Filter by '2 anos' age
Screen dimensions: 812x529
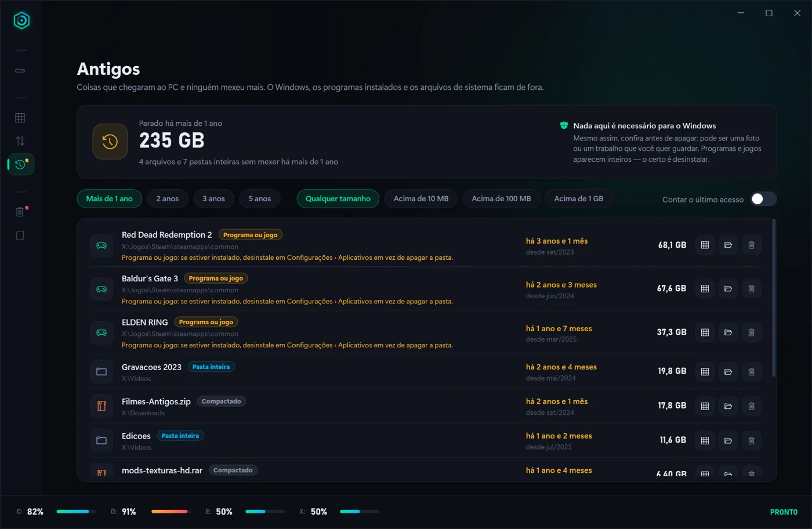(167, 198)
